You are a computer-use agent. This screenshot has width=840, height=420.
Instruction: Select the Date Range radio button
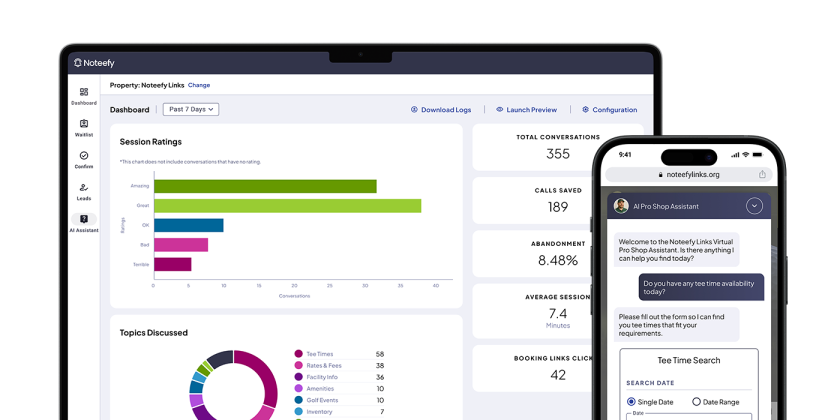[696, 402]
